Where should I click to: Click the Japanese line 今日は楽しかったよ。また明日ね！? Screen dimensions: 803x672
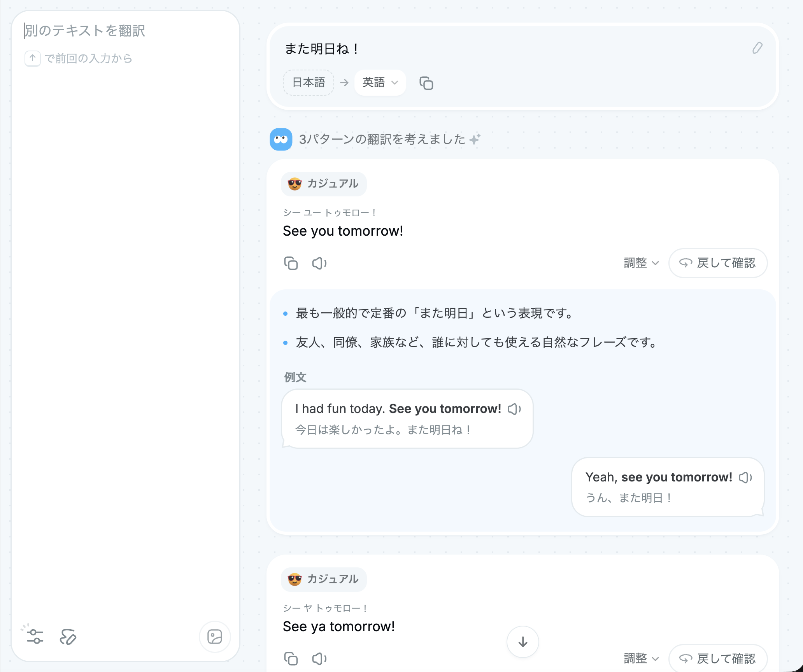click(384, 430)
